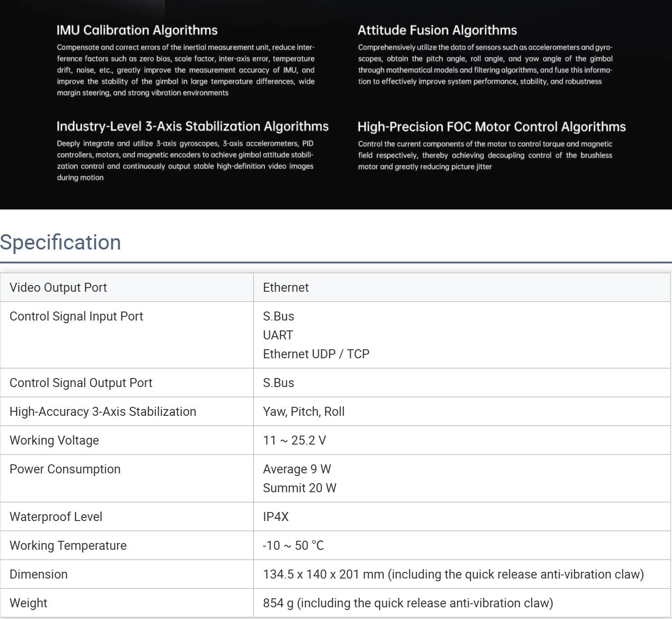The image size is (672, 619).
Task: Click the Specification section heading
Action: coord(61,242)
